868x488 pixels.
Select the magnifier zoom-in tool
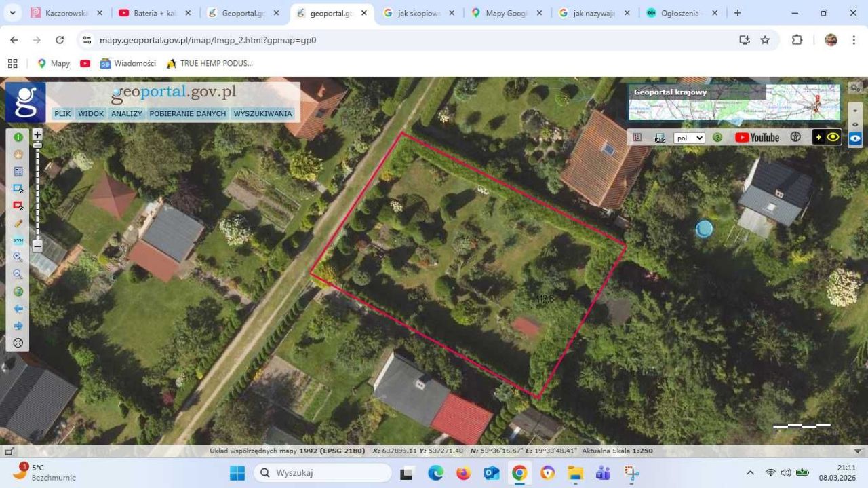pyautogui.click(x=18, y=257)
